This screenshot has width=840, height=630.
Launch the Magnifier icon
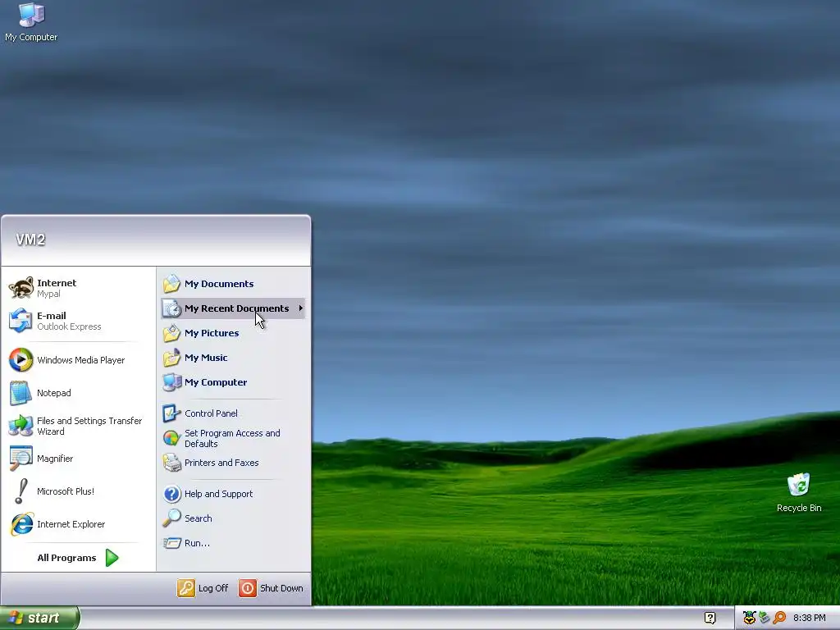21,459
